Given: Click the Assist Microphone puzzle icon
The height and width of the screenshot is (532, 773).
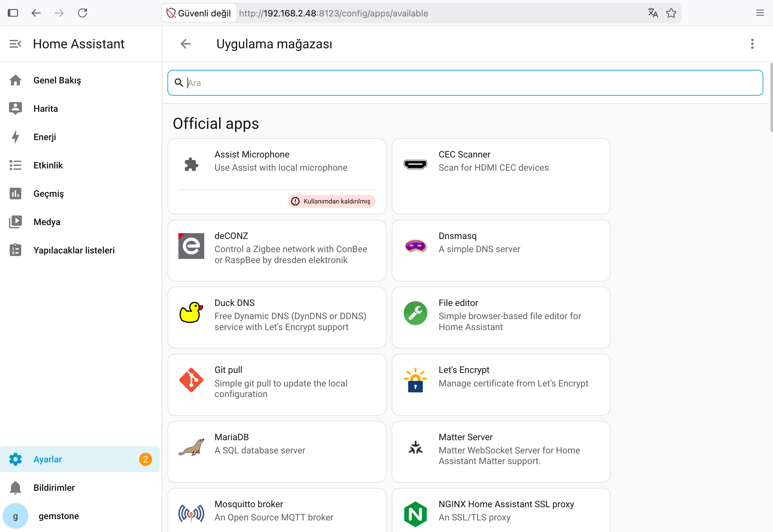Looking at the screenshot, I should (191, 164).
